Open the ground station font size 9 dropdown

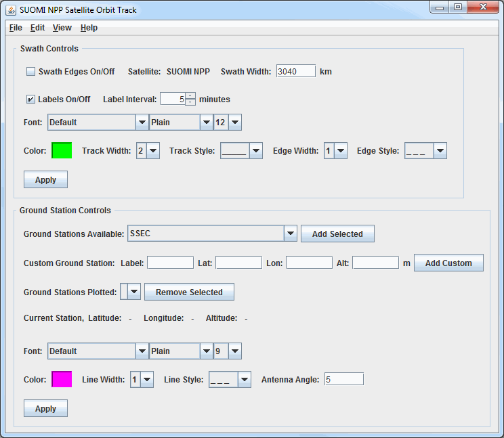tap(228, 351)
